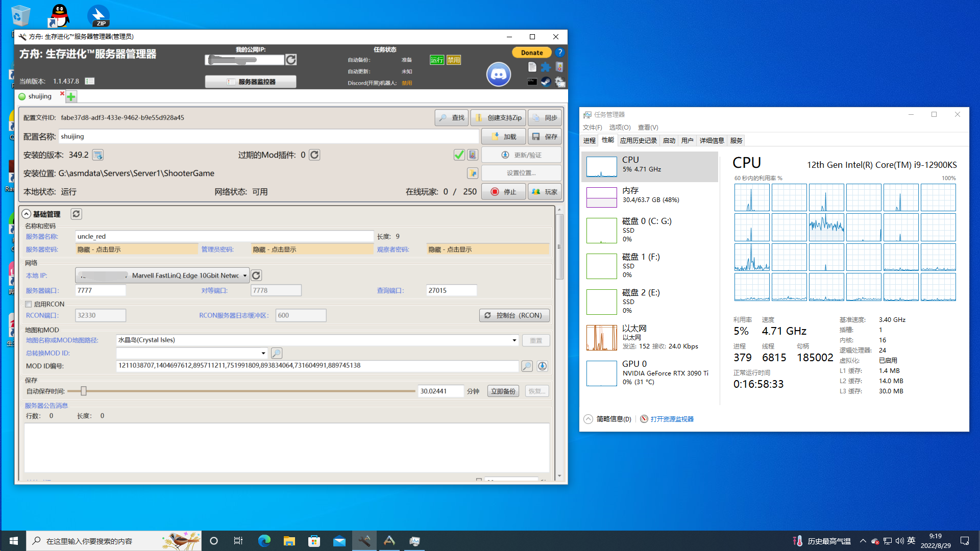The width and height of the screenshot is (980, 551).
Task: Open the gear settings icon in header
Action: tap(559, 82)
